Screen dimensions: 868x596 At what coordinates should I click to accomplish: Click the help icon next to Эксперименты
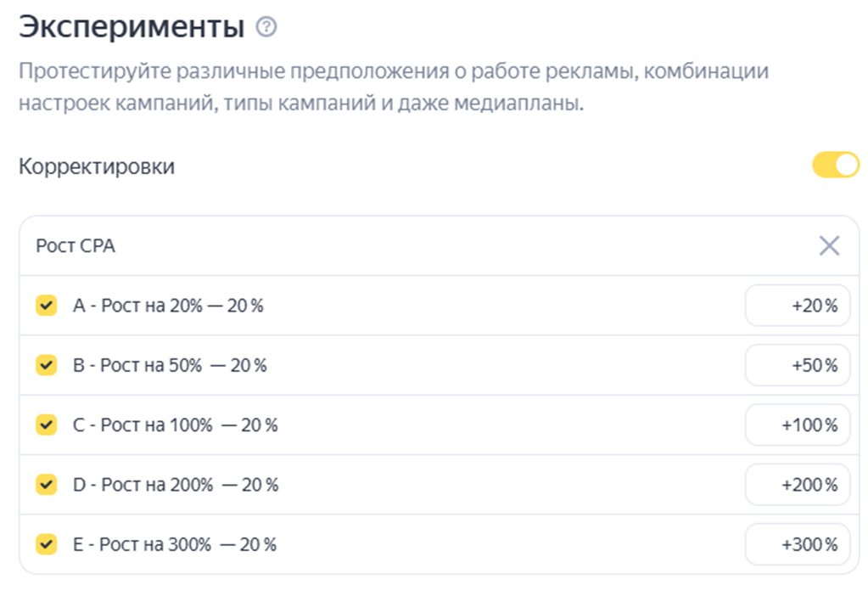[x=266, y=28]
